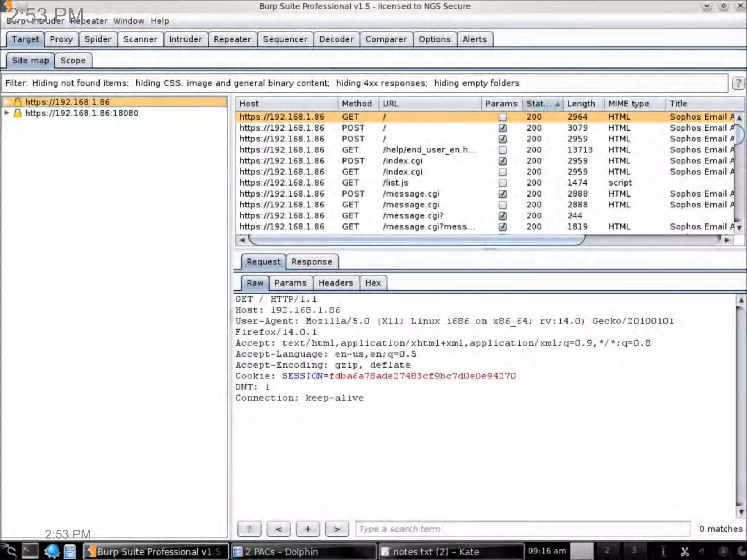Open the filter help question mark icon
The image size is (747, 560).
(x=738, y=83)
